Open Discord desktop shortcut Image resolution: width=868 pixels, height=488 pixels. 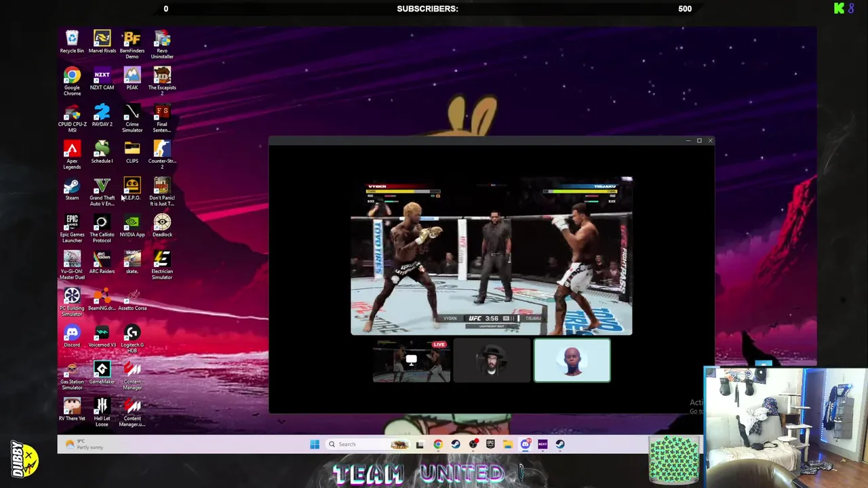[x=72, y=335]
